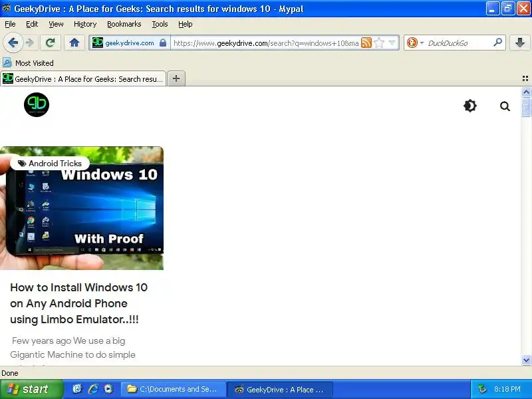Open the View menu
This screenshot has height=399, width=532.
56,24
